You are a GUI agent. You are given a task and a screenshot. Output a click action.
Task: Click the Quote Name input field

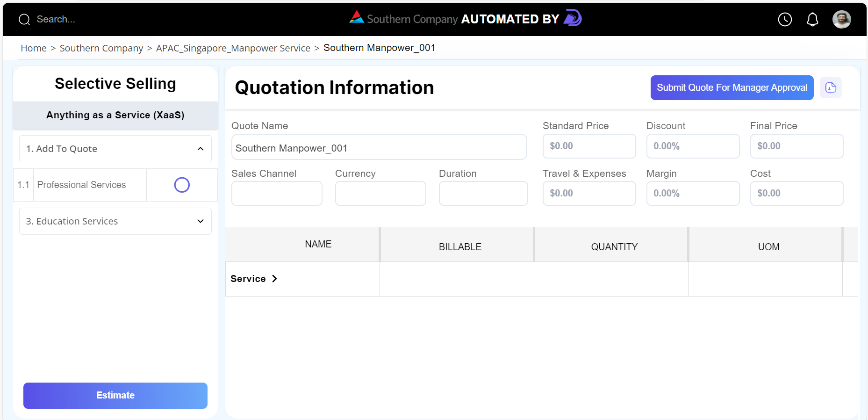point(379,147)
